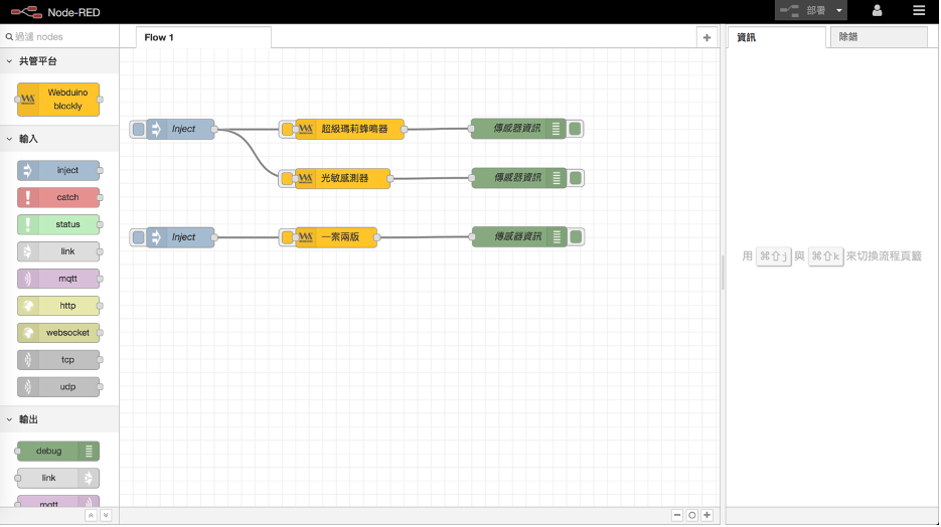Click the 部署 deploy button
The image size is (941, 527).
tap(804, 11)
